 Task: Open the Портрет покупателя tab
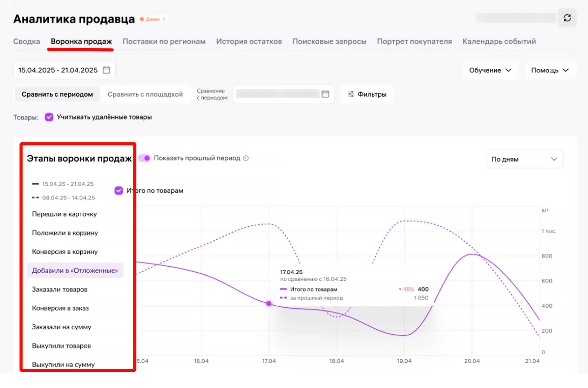414,41
